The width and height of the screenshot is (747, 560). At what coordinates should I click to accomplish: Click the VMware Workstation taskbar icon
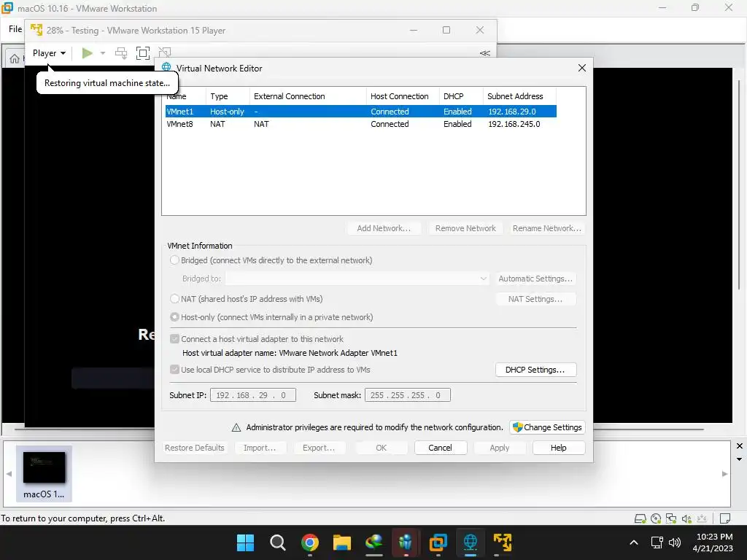[438, 542]
